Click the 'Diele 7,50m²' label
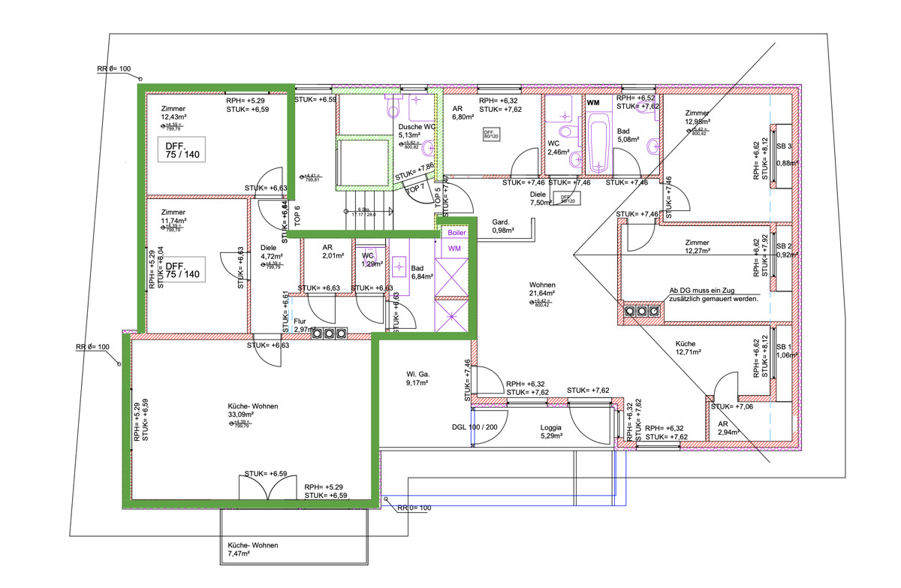 [x=541, y=198]
